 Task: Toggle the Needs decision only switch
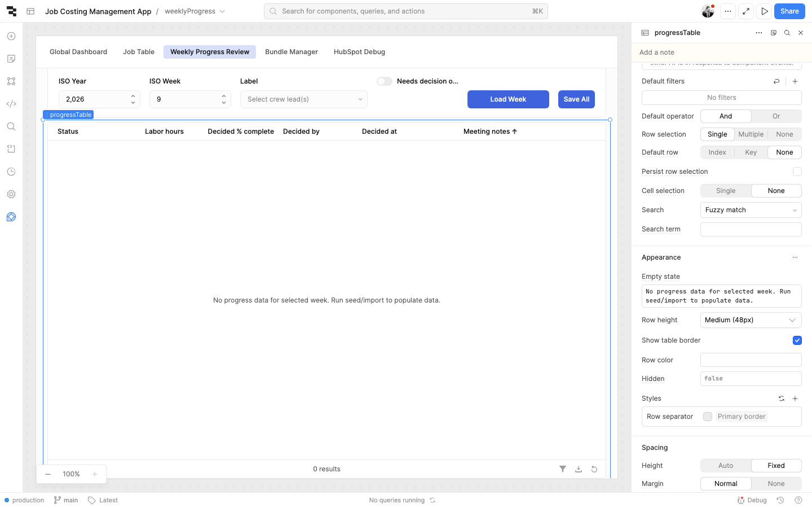tap(385, 81)
